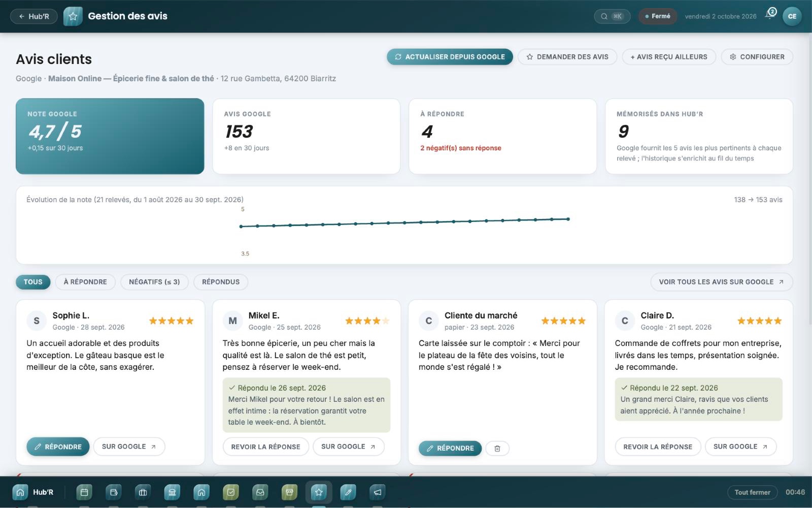Open the calendar app in the dock

point(84,492)
